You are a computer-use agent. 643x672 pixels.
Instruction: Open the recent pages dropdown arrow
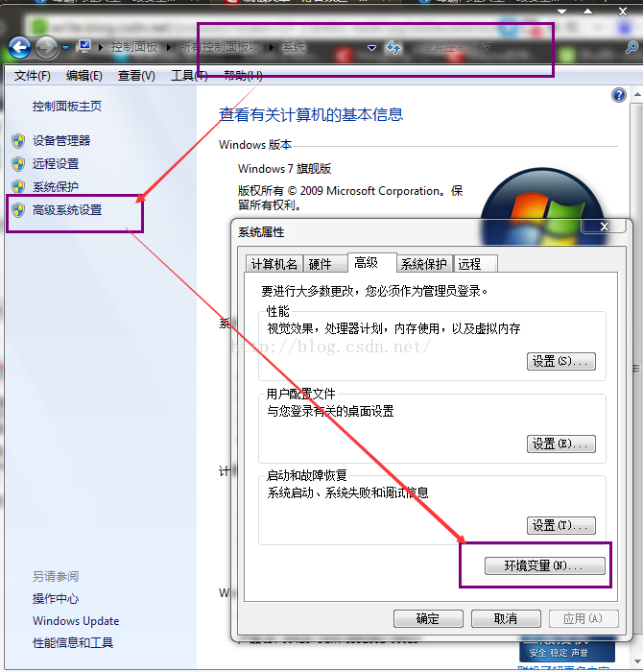click(65, 48)
